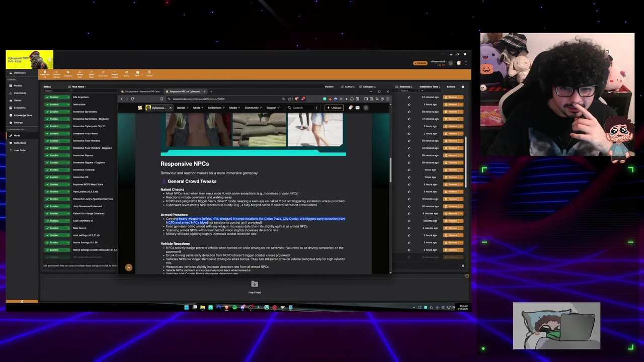
Task: Sort by Mod Name column header
Action: tap(78, 86)
